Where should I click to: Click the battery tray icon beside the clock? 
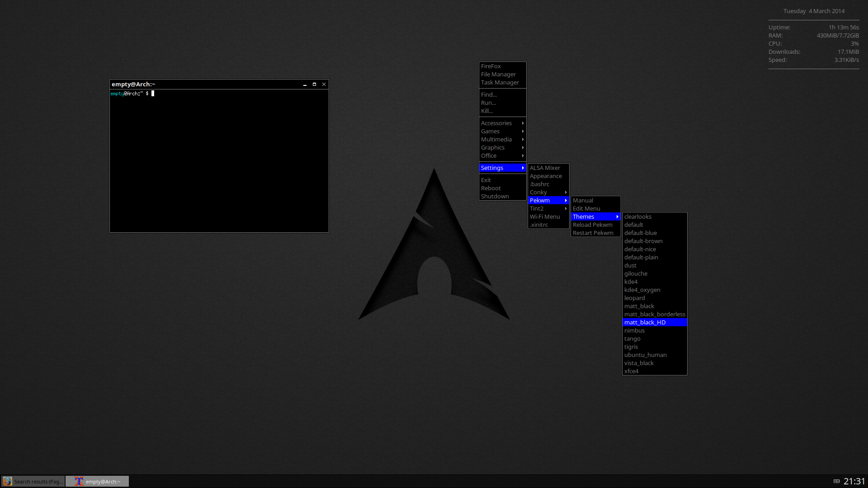coord(836,481)
